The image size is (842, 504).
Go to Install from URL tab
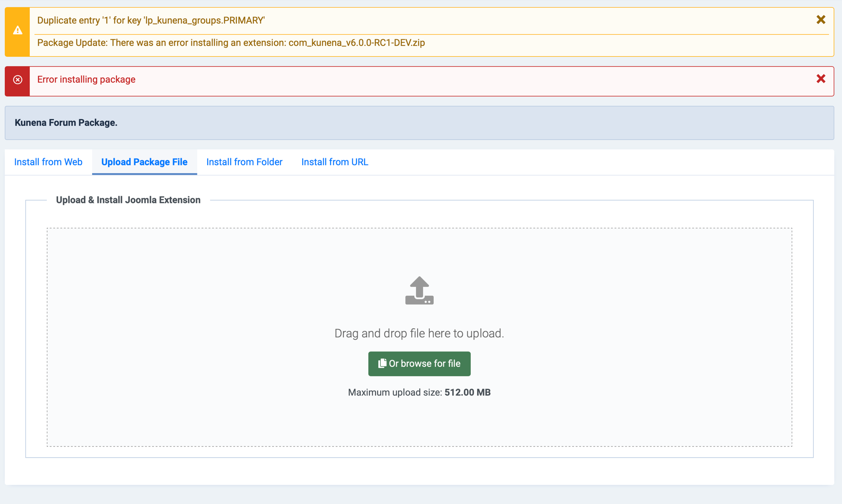coord(335,162)
